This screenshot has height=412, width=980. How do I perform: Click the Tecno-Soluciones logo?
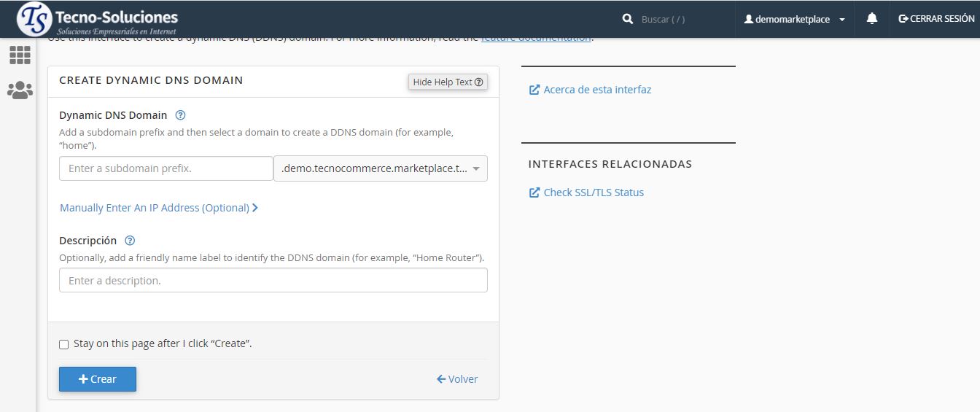[x=97, y=20]
